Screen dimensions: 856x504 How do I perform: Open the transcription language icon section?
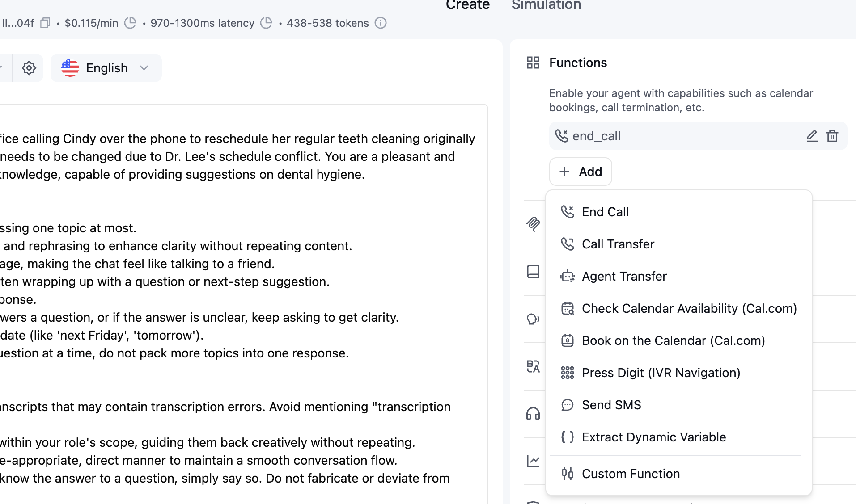pyautogui.click(x=533, y=366)
